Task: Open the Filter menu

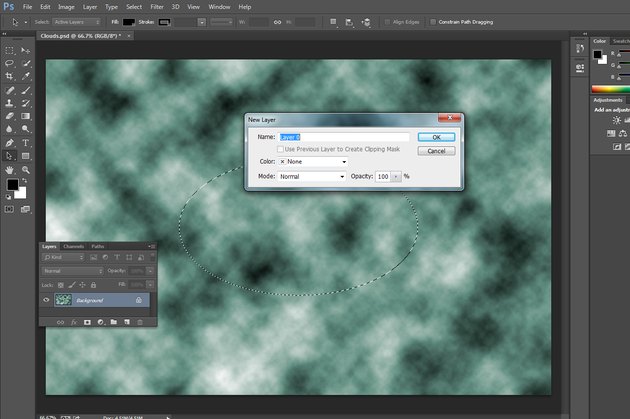Action: (157, 7)
